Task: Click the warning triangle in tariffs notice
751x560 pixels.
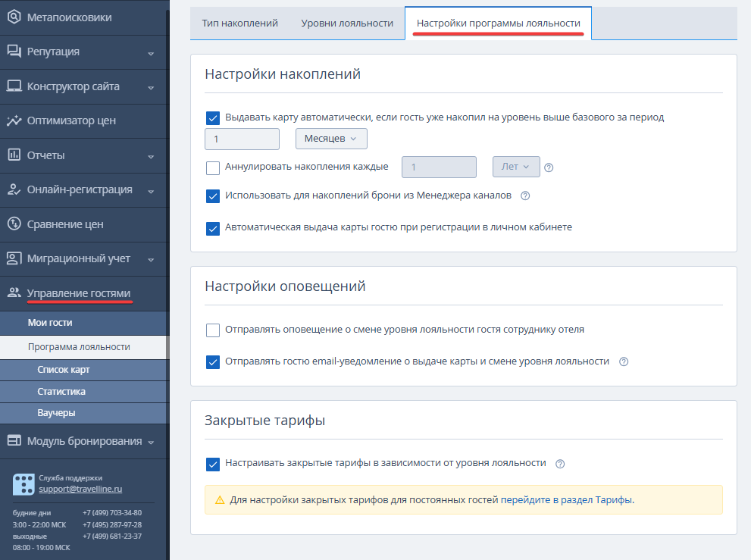Action: [220, 500]
